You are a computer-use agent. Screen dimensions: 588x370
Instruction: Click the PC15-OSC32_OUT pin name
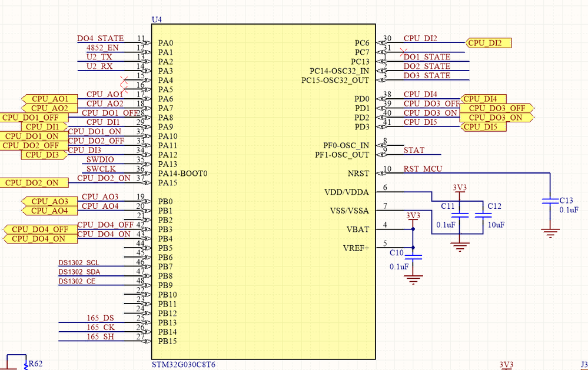coord(335,80)
